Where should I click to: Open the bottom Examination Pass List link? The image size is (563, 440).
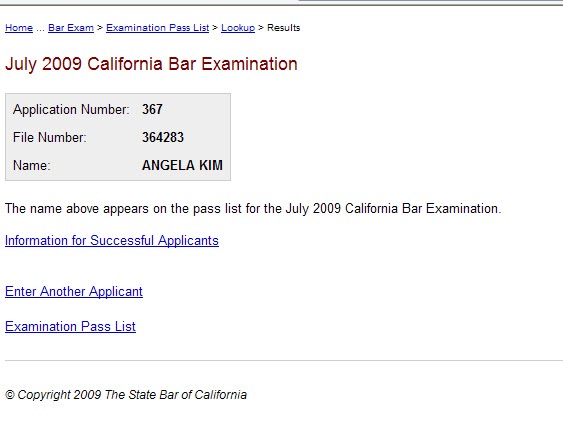click(70, 326)
